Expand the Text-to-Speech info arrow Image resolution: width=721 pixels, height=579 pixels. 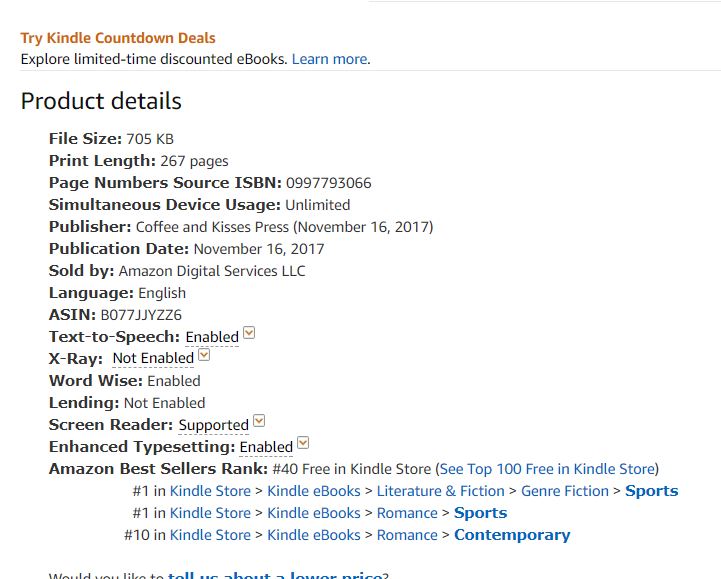coord(249,333)
